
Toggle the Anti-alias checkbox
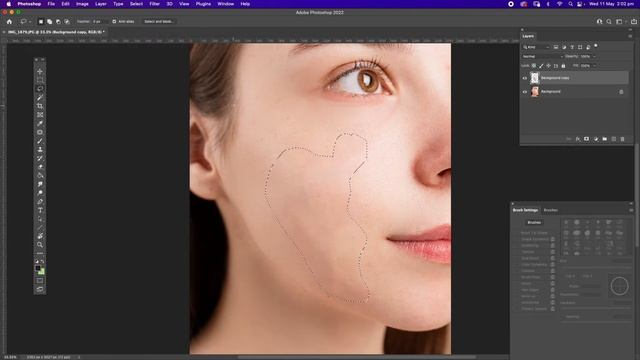pyautogui.click(x=114, y=22)
